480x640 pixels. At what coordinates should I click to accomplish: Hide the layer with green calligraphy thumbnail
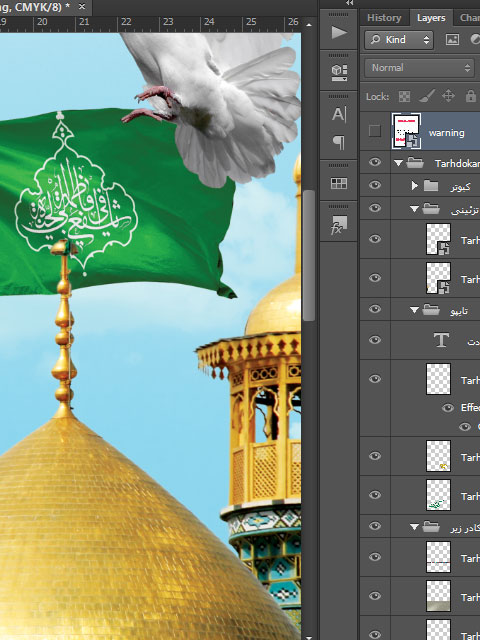[375, 495]
